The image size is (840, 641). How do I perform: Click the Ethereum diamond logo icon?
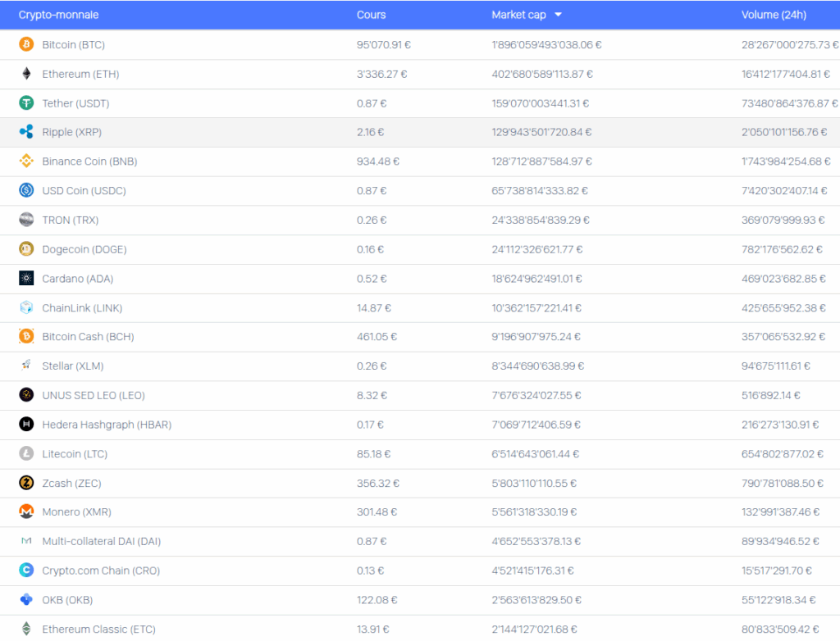click(26, 74)
